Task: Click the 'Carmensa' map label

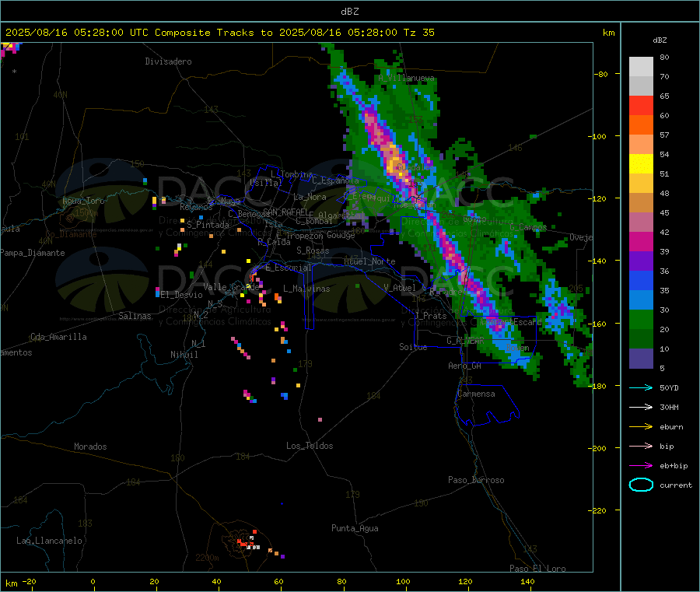Action: coord(476,394)
